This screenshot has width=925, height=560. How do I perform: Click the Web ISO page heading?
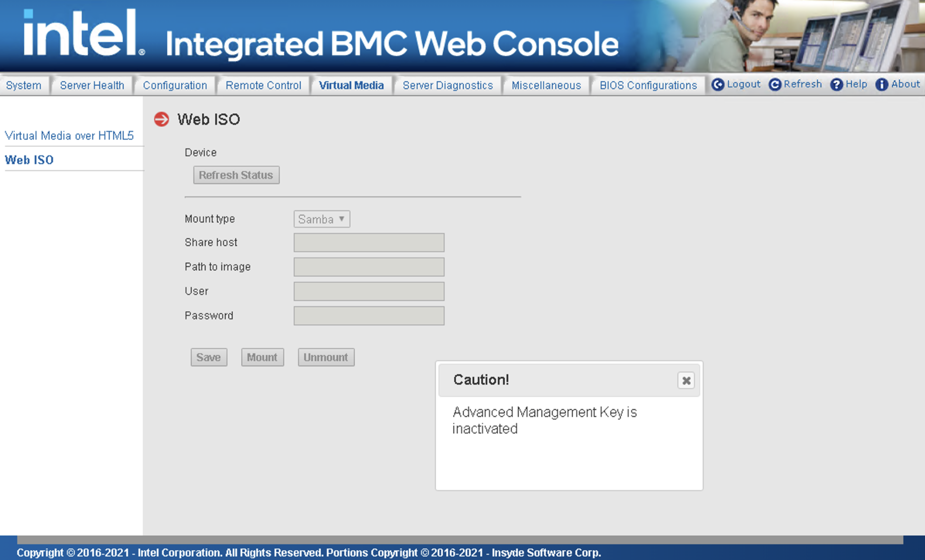click(209, 119)
